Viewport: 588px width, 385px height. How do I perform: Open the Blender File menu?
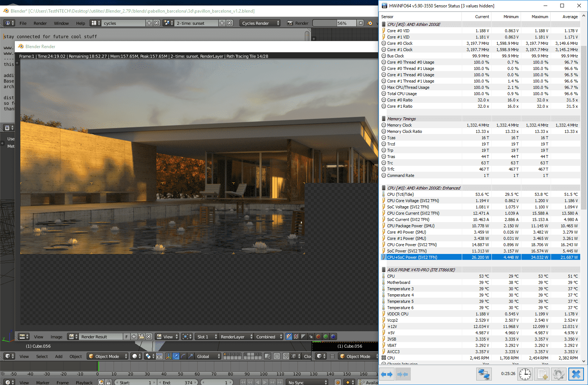pos(23,23)
